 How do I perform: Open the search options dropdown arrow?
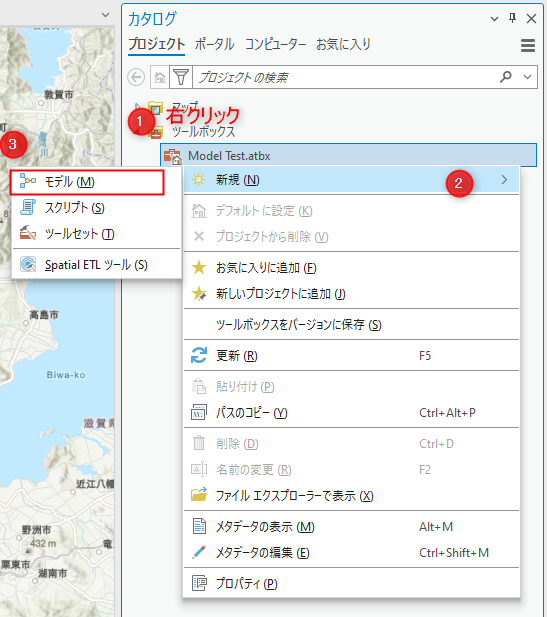click(x=527, y=77)
